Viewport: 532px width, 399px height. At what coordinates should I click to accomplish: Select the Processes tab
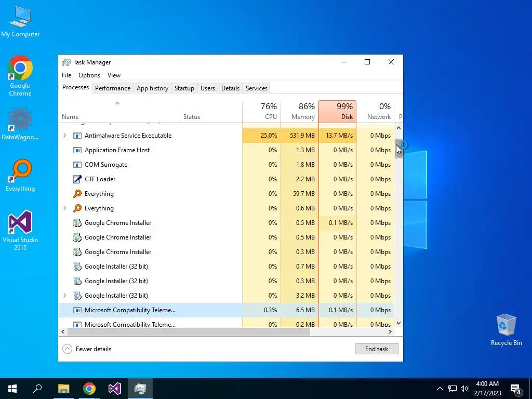(75, 87)
